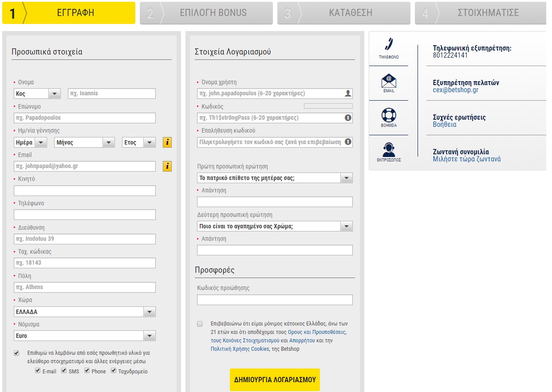Viewport: 552px width, 392px height.
Task: Open the Πολιτική Χρήσης Cookies link
Action: pos(240,349)
